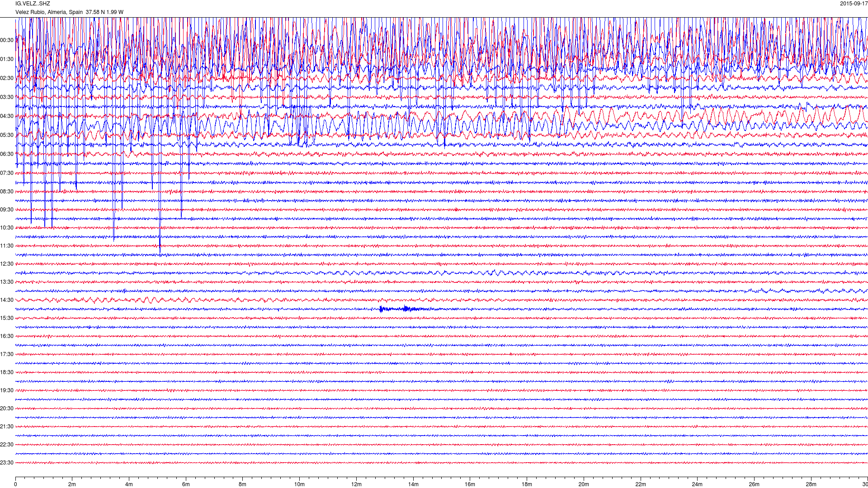Select the 23:30 time label
868x488 pixels.
pos(7,463)
